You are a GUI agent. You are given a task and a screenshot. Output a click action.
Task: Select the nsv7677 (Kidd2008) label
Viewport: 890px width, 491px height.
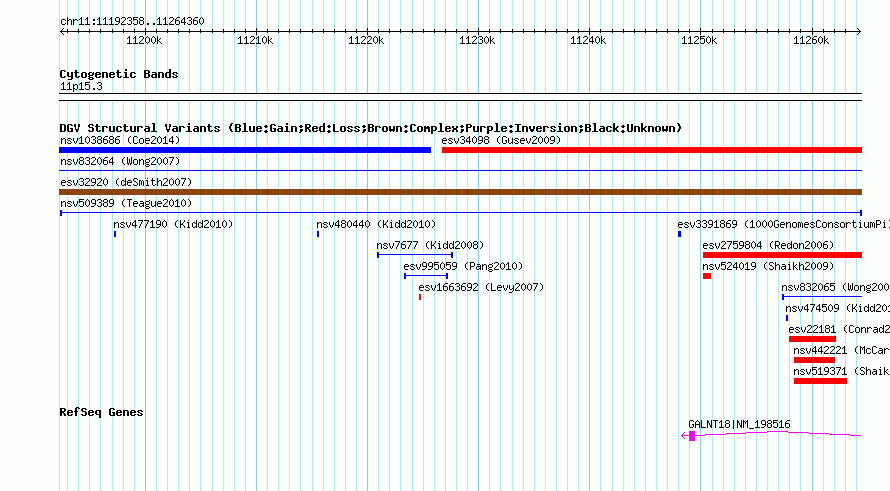tap(430, 245)
